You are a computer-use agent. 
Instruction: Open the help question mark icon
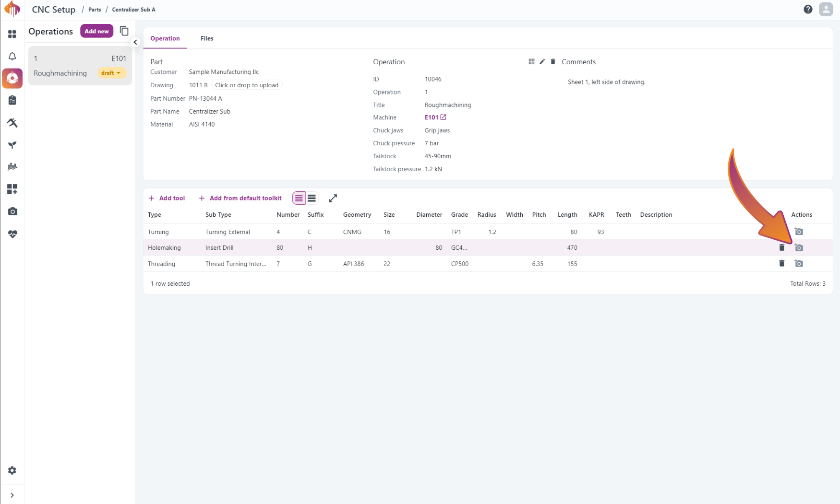click(x=808, y=9)
